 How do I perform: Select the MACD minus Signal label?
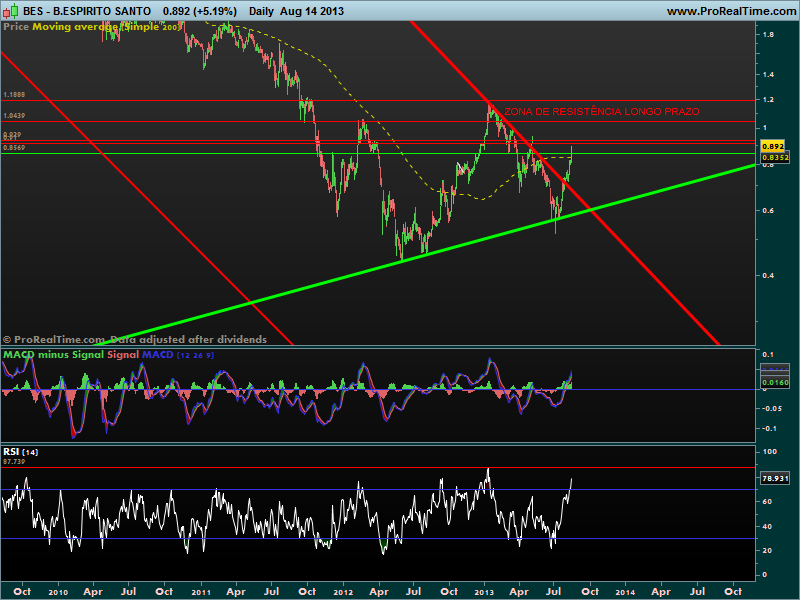click(54, 355)
